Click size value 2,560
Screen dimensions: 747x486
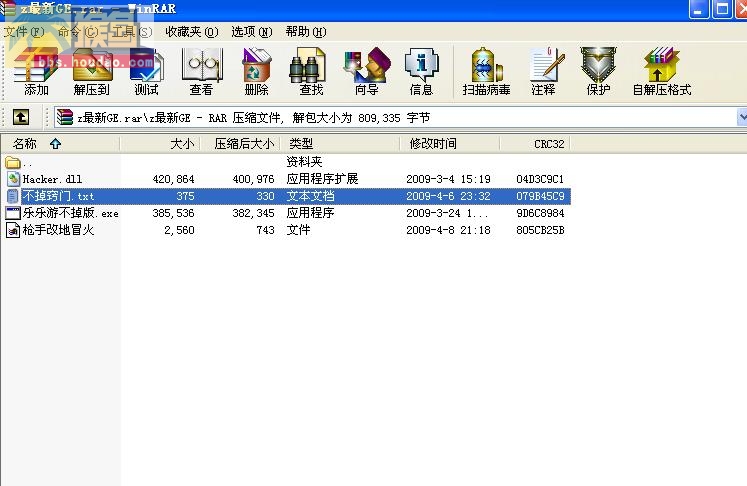tap(179, 231)
